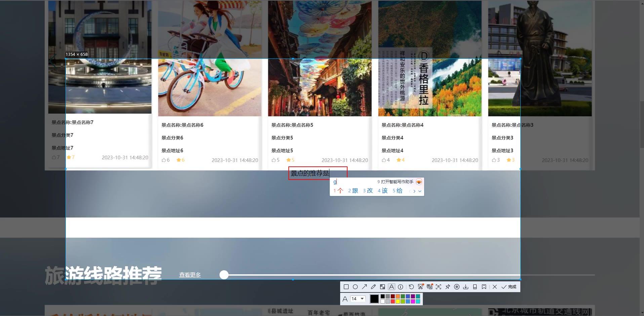The width and height of the screenshot is (644, 316).
Task: Choose IME candidate 给
Action: [x=398, y=191]
